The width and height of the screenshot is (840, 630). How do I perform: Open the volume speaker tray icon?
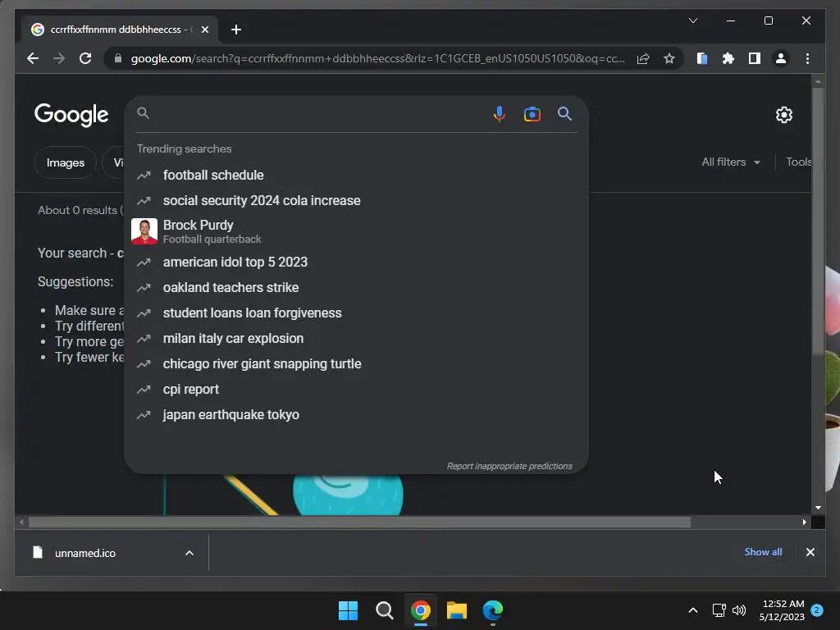tap(739, 610)
